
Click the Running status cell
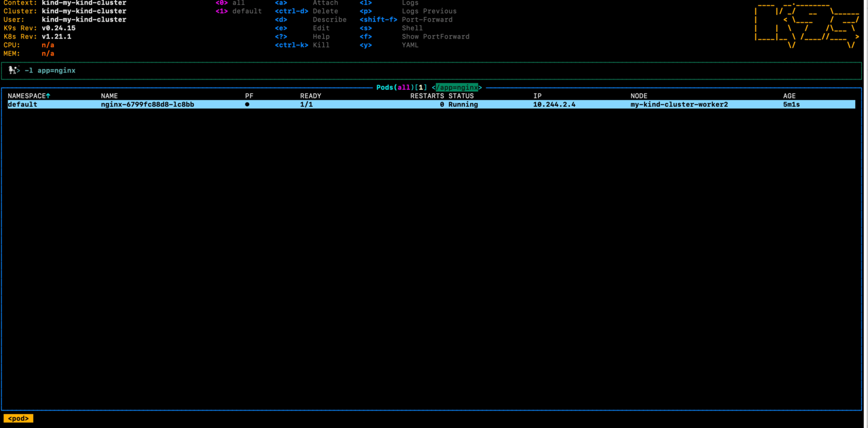pos(463,105)
